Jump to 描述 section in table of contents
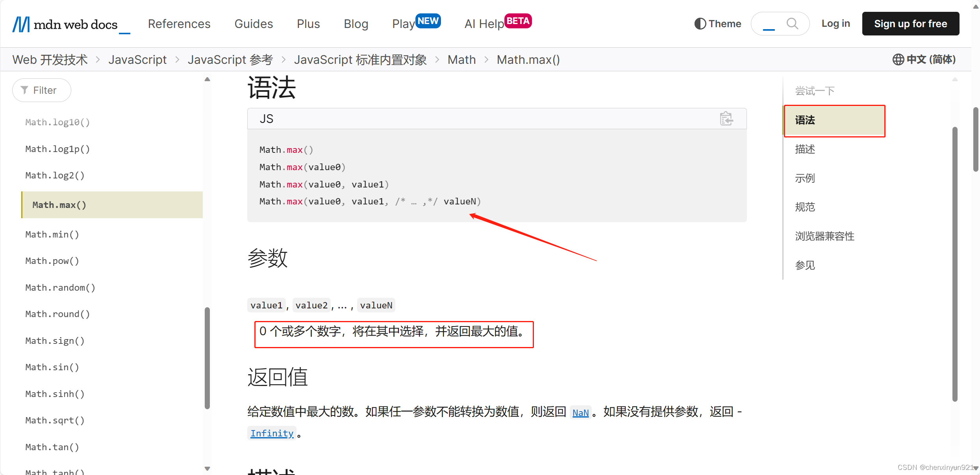980x475 pixels. [x=805, y=149]
